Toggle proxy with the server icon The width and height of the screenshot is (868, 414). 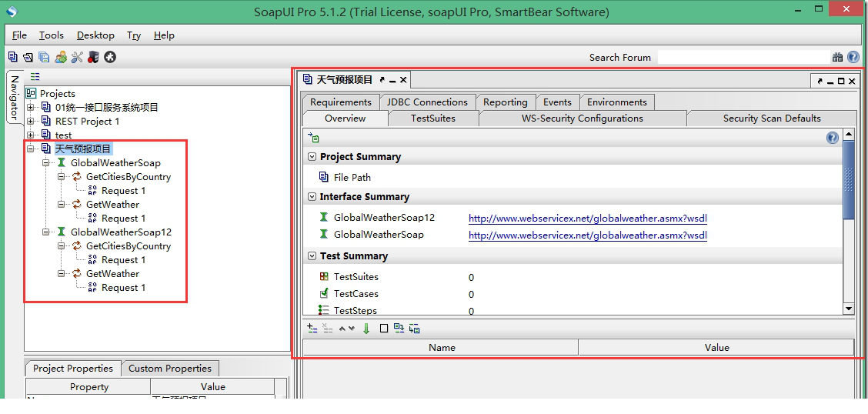93,57
